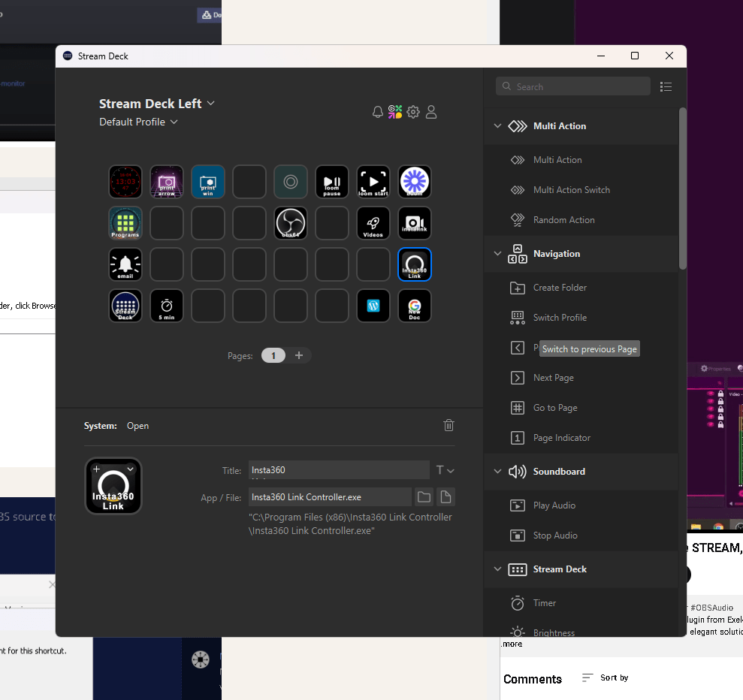This screenshot has width=743, height=700.
Task: Click the Previous Page arrow icon
Action: coord(518,348)
